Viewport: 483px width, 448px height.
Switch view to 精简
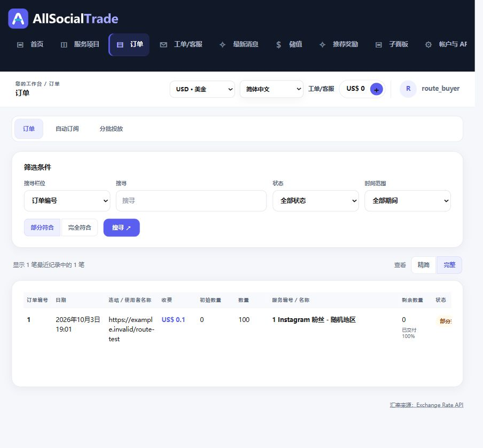(x=424, y=265)
